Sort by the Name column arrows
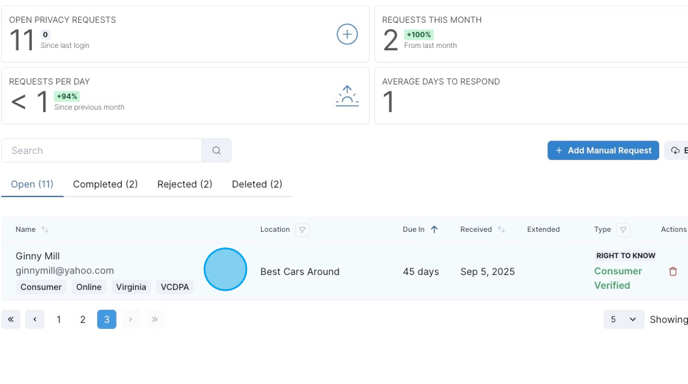This screenshot has width=688, height=384. 45,230
